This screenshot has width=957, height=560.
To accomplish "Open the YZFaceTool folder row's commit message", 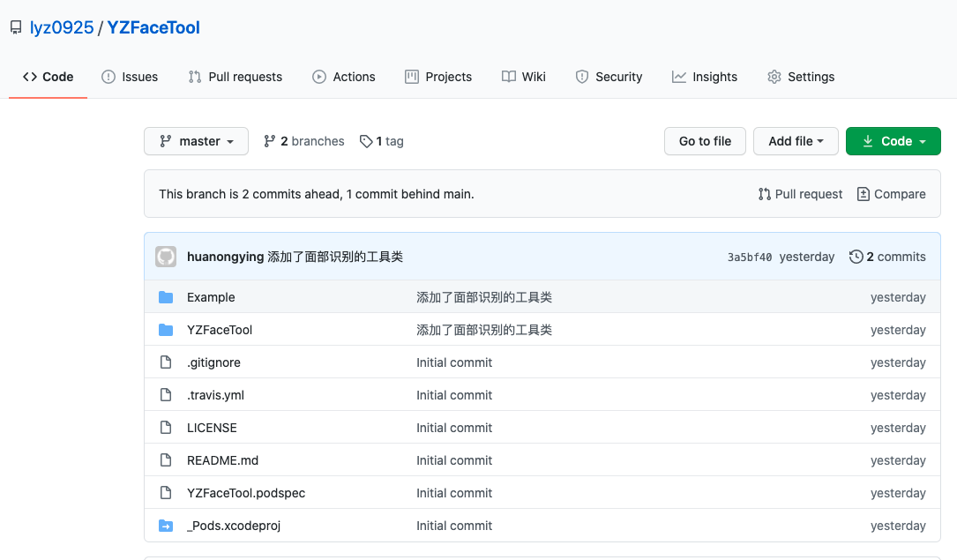I will 484,330.
